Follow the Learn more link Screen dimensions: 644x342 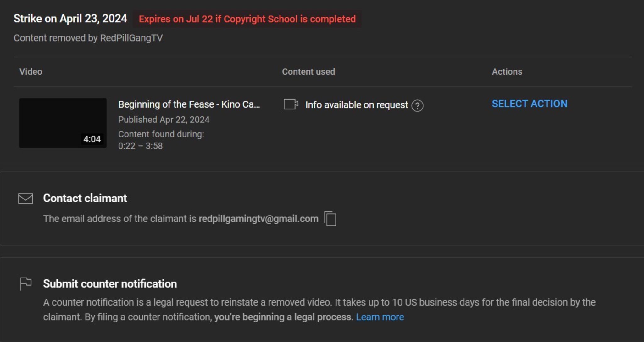click(x=380, y=317)
